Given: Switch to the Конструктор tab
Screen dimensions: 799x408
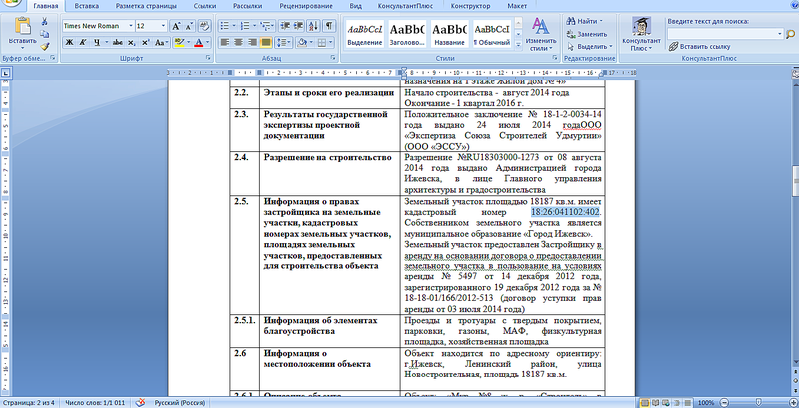Looking at the screenshot, I should [x=470, y=6].
